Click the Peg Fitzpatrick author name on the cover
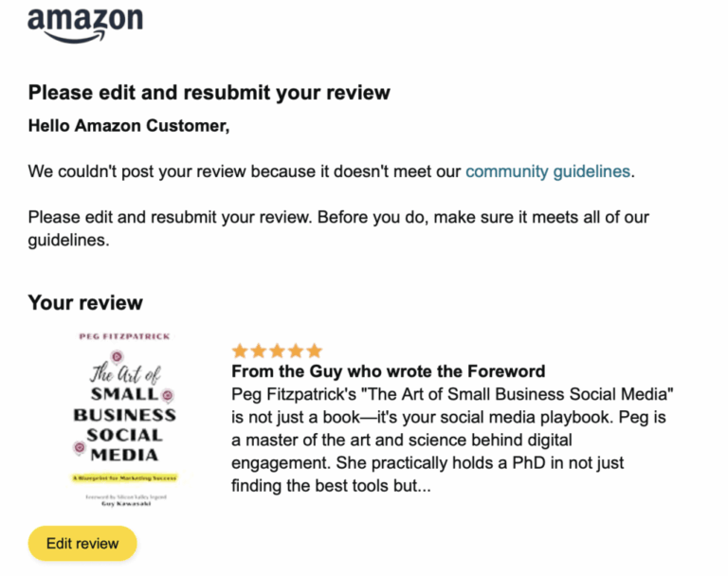The image size is (728, 576). pos(124,336)
